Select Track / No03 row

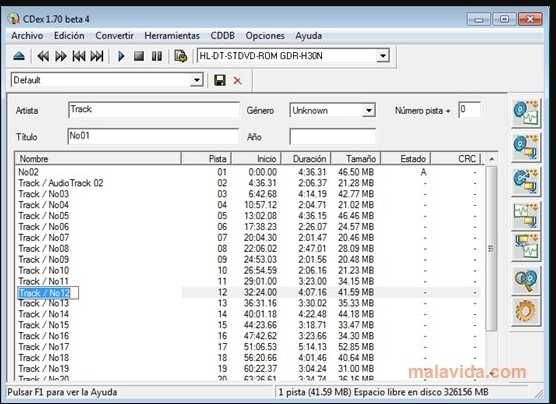pyautogui.click(x=248, y=194)
